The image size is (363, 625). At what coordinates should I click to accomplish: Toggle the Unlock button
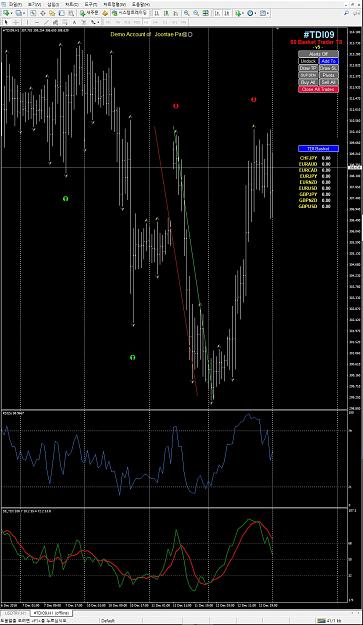coord(308,61)
